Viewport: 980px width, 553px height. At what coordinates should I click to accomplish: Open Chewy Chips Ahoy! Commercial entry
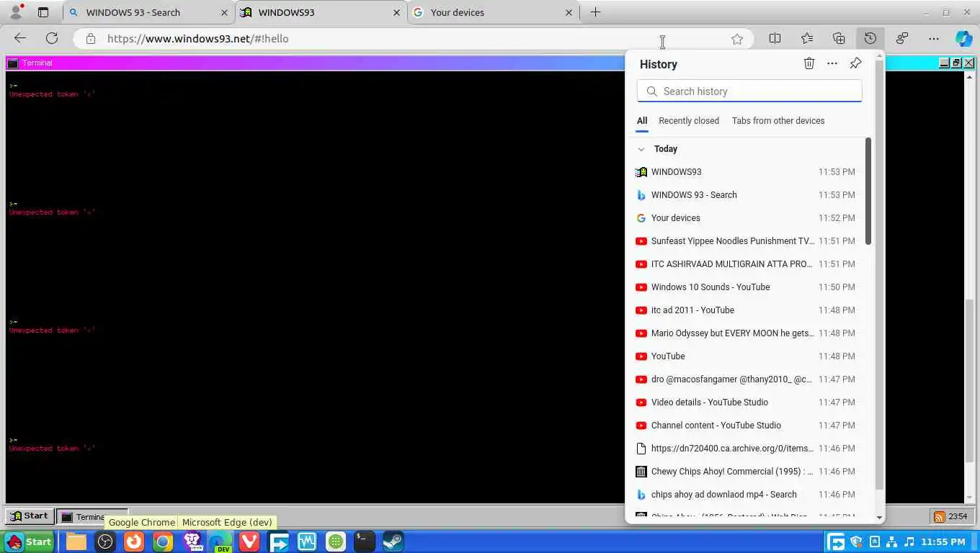[x=745, y=472]
